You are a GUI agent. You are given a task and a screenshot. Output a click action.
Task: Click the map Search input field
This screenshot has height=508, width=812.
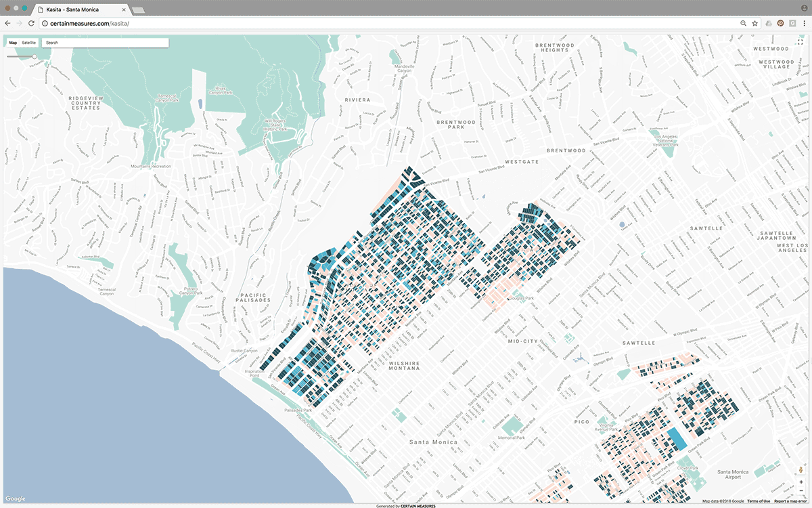(105, 43)
